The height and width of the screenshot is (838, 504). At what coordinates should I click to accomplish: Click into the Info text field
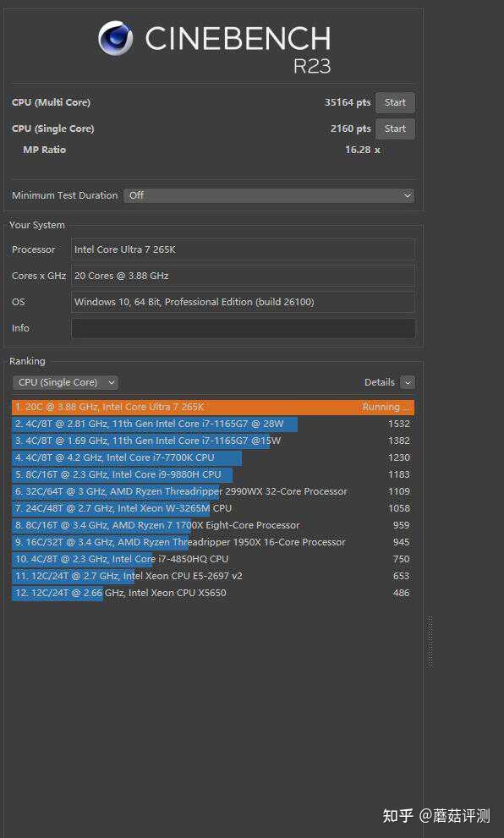pos(244,328)
